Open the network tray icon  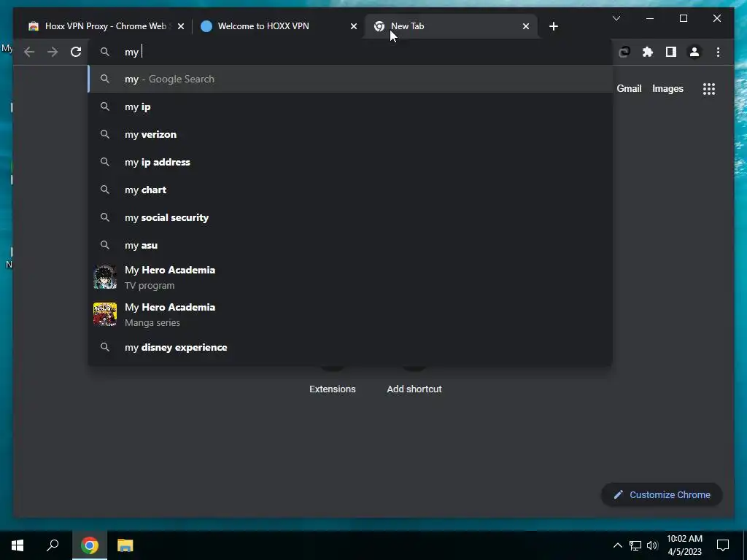635,545
